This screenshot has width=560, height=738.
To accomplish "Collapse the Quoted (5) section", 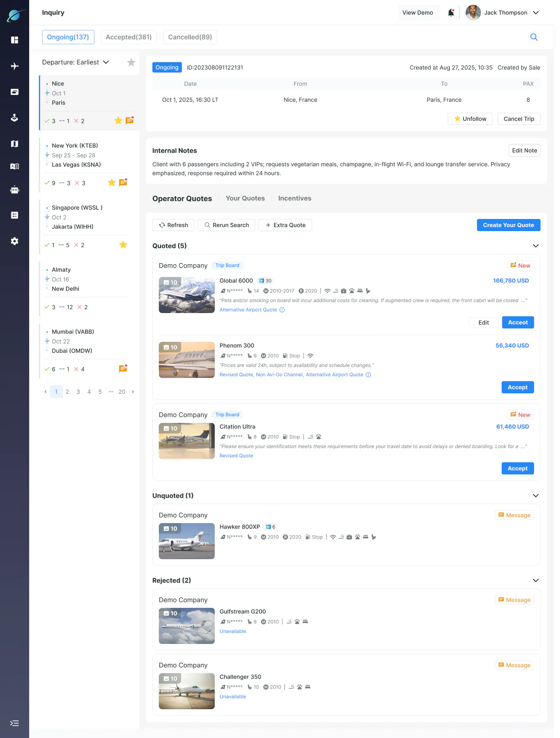I will (x=536, y=246).
